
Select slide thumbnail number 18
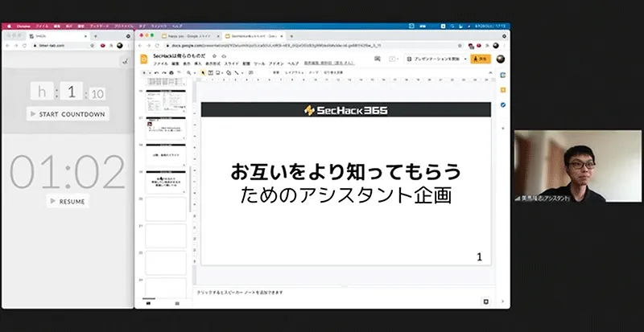click(166, 154)
